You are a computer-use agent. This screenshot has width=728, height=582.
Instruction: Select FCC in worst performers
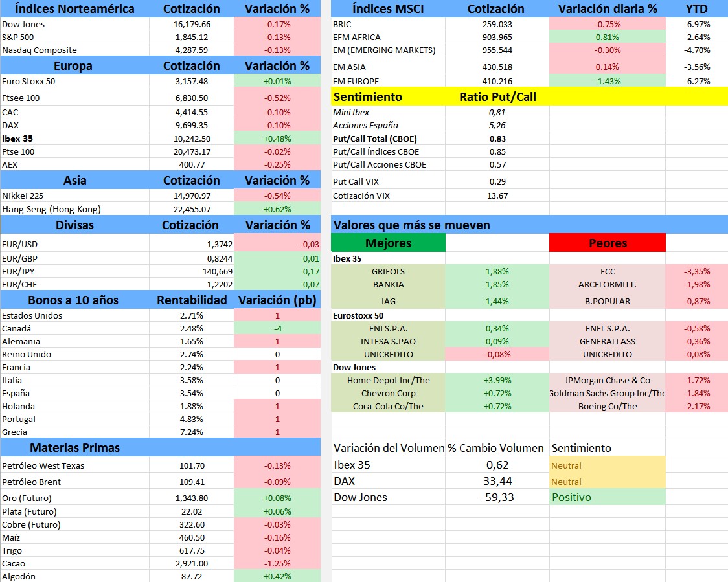tap(608, 271)
